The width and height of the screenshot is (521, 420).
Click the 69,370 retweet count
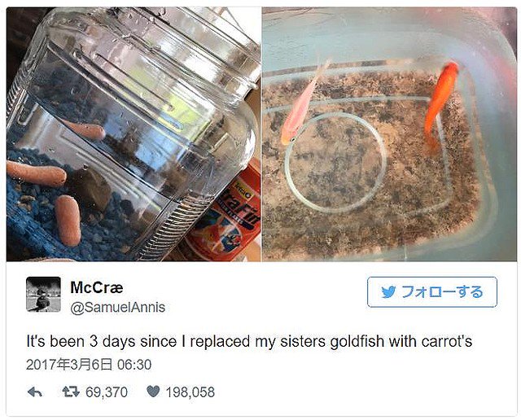pos(107,392)
